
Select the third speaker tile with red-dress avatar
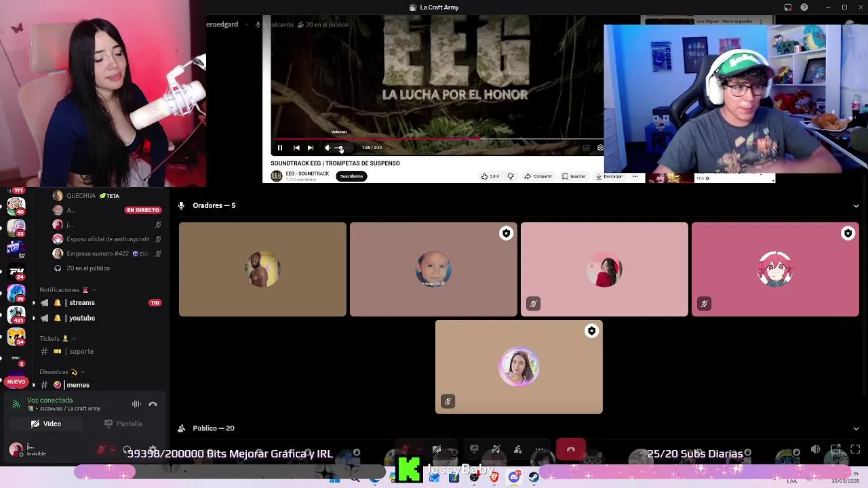pyautogui.click(x=604, y=269)
